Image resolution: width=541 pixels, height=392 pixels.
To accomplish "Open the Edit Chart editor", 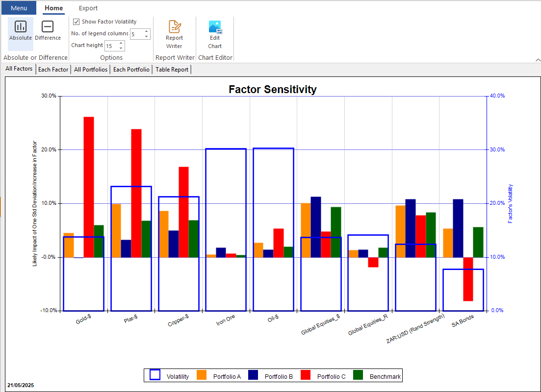I will [x=215, y=34].
